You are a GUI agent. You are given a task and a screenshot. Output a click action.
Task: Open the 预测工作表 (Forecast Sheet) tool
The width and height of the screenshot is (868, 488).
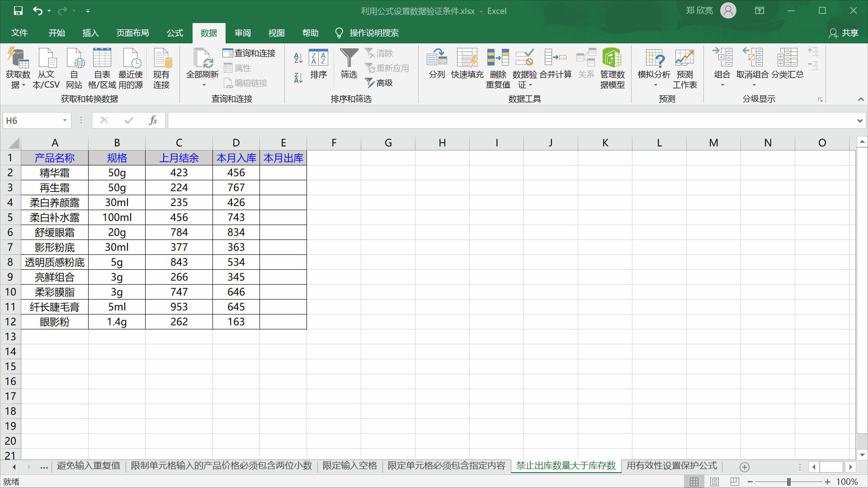[684, 68]
